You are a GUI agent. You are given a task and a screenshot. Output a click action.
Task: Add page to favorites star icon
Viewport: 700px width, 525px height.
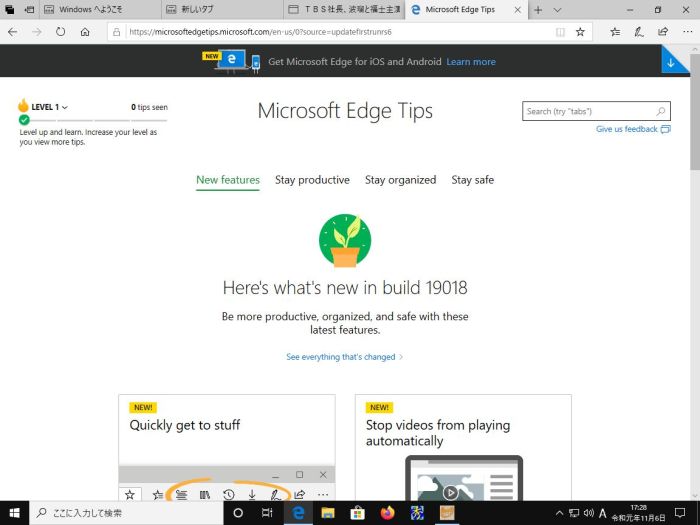[x=580, y=32]
